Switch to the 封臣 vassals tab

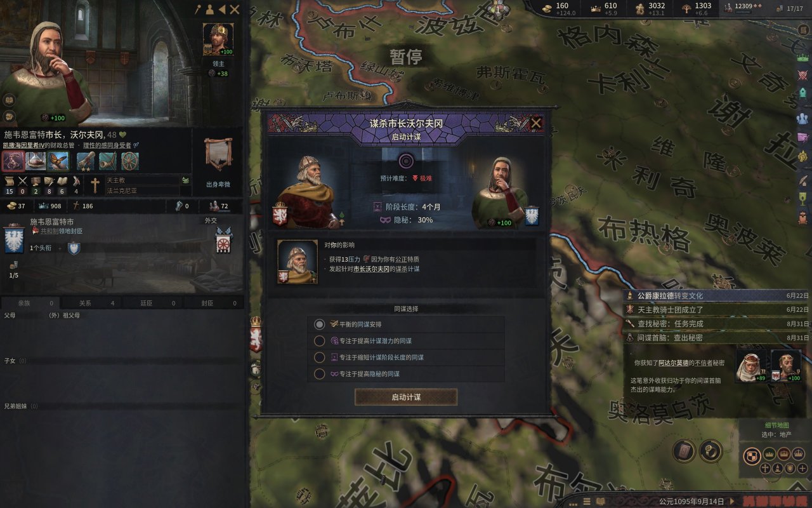pyautogui.click(x=214, y=303)
